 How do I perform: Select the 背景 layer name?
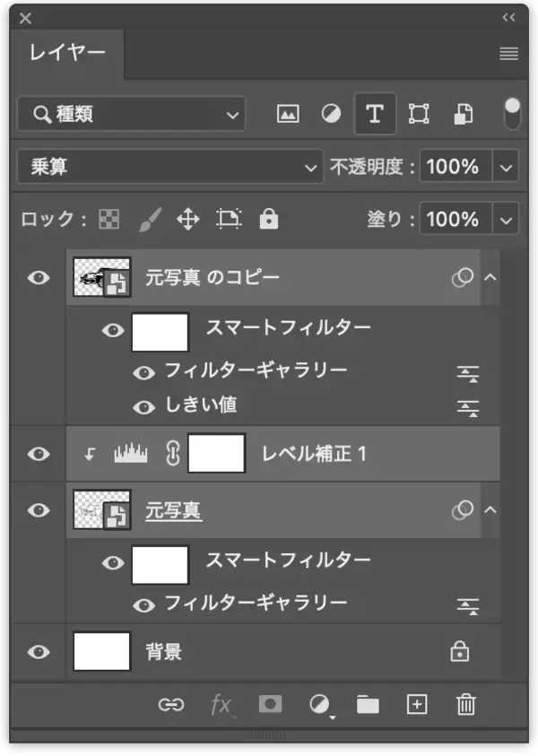164,652
